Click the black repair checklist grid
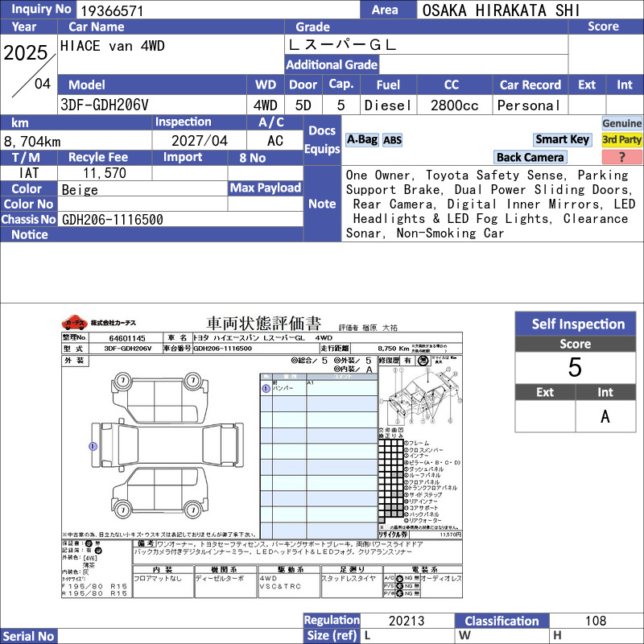Viewport: 644px width, 644px height. [x=390, y=481]
